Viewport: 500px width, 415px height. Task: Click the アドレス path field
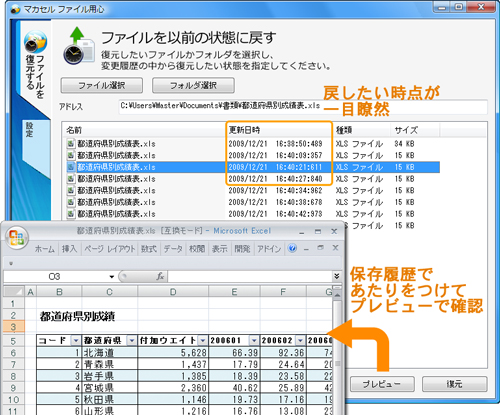tap(303, 106)
